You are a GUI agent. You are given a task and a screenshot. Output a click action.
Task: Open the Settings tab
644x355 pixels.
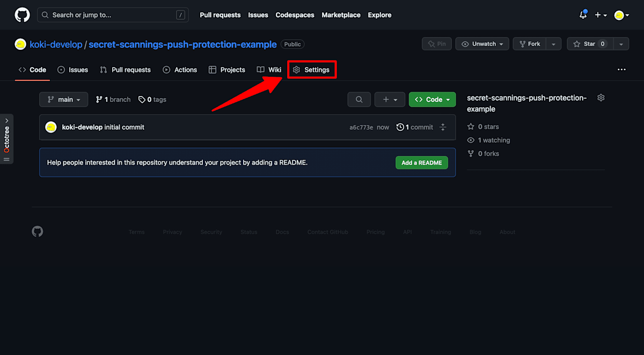[x=311, y=70]
